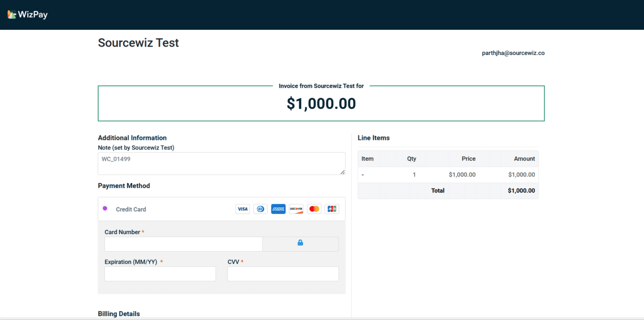The image size is (644, 320).
Task: Click the WizPay logo icon
Action: tap(12, 14)
